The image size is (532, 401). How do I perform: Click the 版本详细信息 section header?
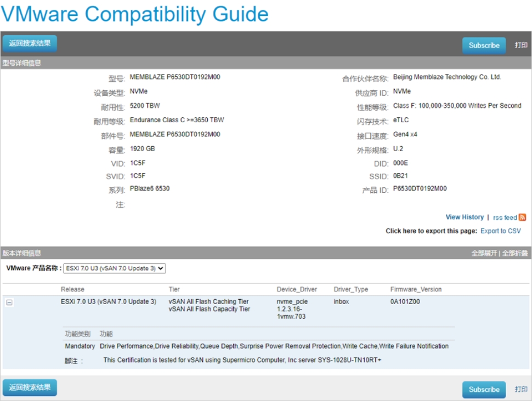(22, 253)
